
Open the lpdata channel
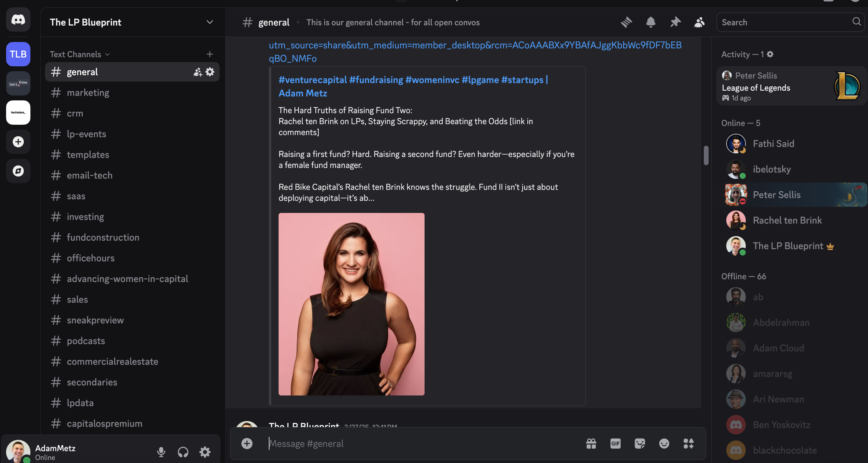(132, 403)
